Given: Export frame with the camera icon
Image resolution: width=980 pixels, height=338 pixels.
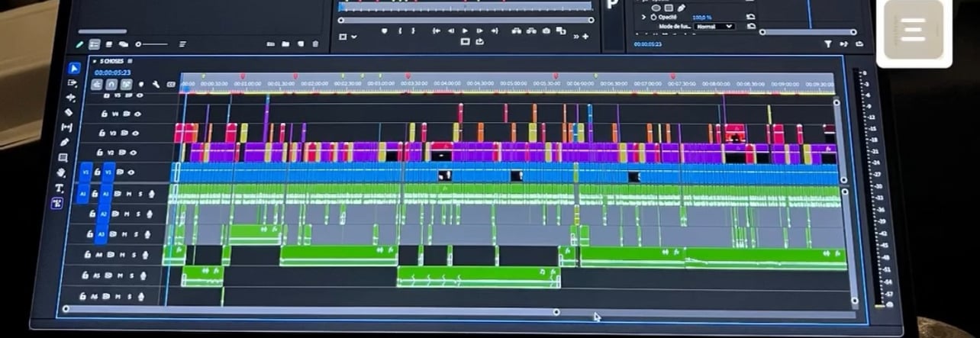Looking at the screenshot, I should (546, 31).
